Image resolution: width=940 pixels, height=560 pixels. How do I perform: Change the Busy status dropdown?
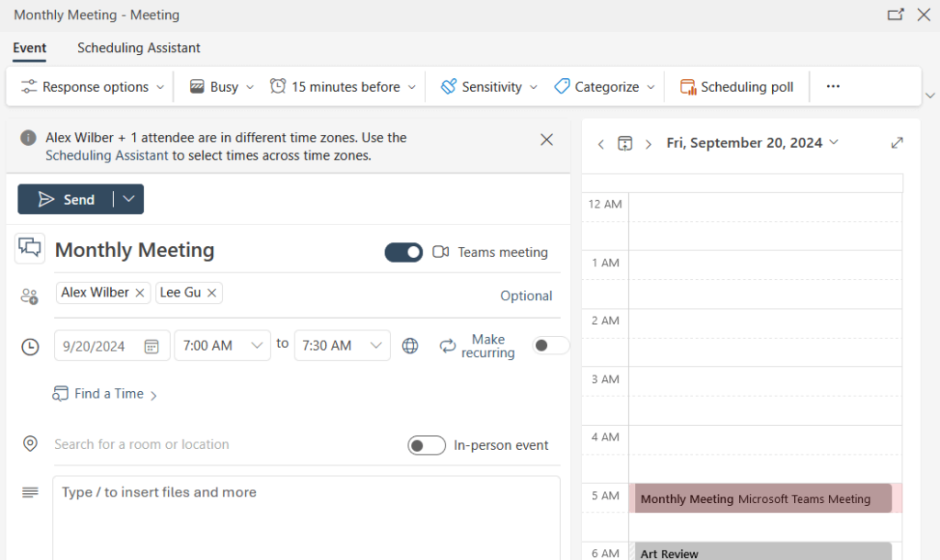click(x=222, y=87)
